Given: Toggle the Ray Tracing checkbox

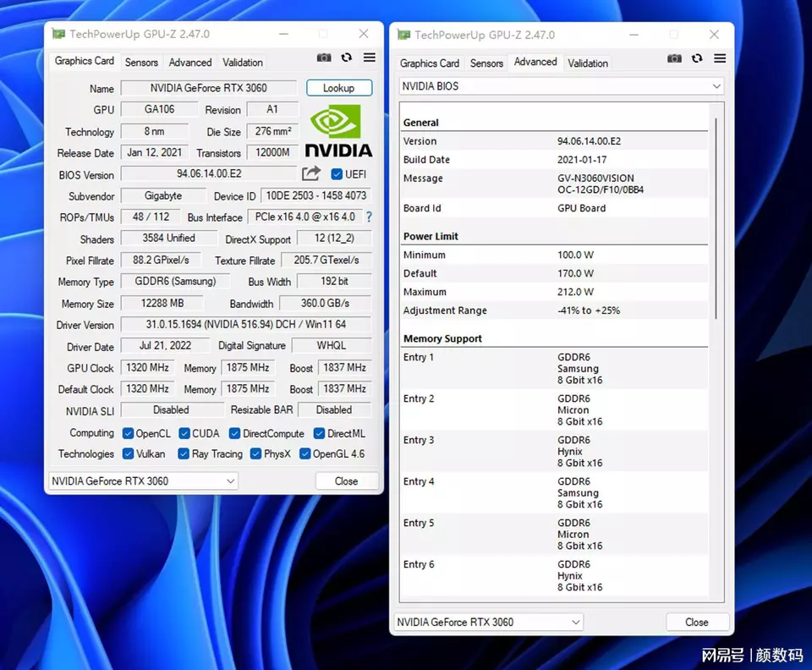Looking at the screenshot, I should coord(184,453).
